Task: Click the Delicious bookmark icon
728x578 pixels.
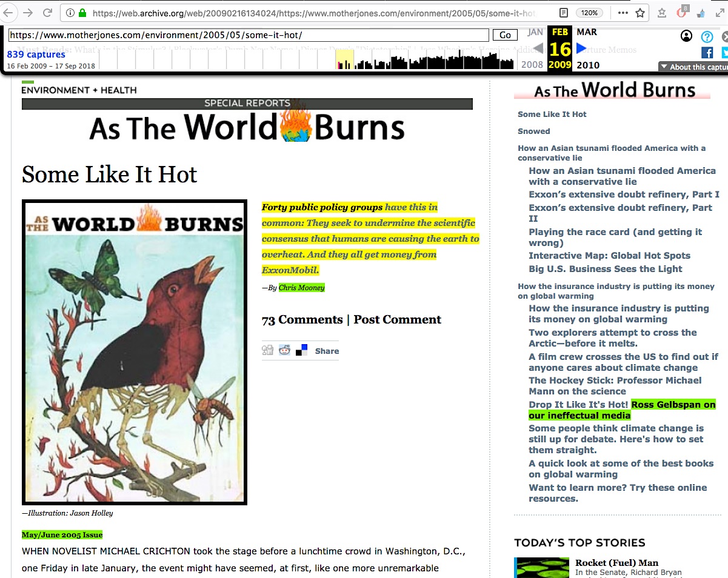Action: click(301, 350)
